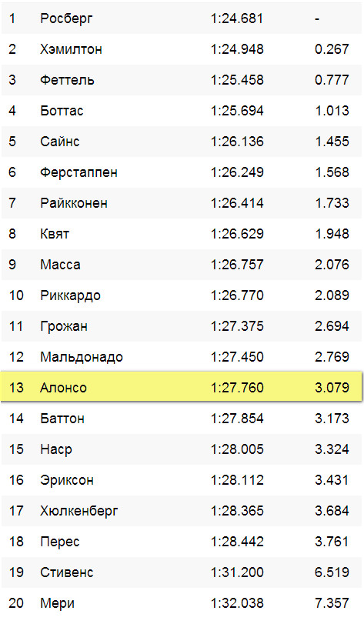Click Баттон gap value 3.173
364x624 pixels.
332,419
